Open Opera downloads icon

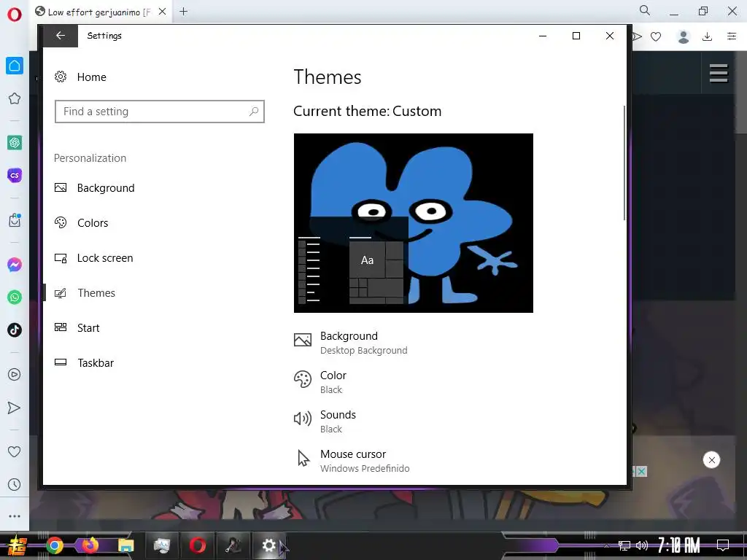click(x=708, y=36)
